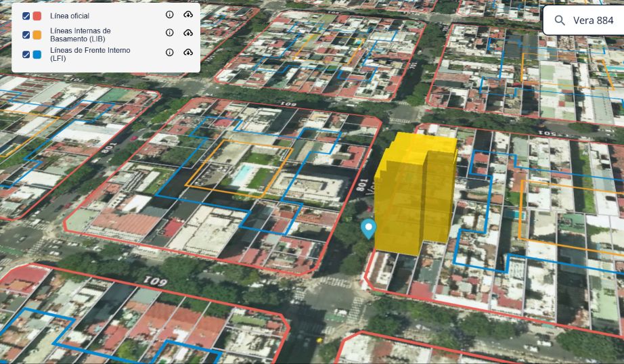The height and width of the screenshot is (364, 624).
Task: Click the search magnifier icon
Action: [560, 20]
